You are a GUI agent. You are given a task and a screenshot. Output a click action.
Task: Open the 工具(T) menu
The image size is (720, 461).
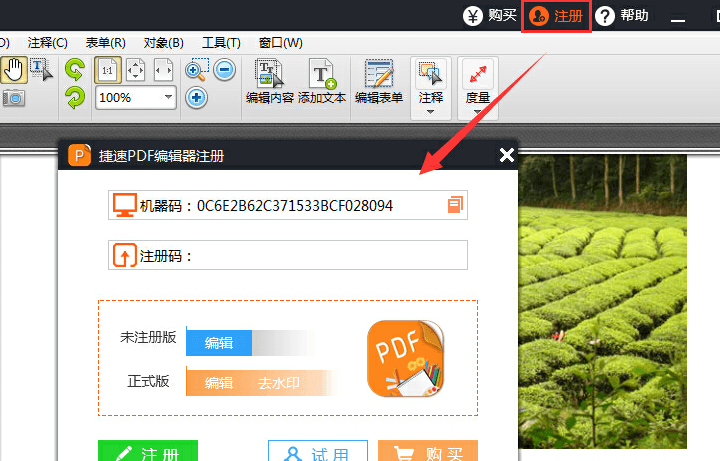pos(221,43)
